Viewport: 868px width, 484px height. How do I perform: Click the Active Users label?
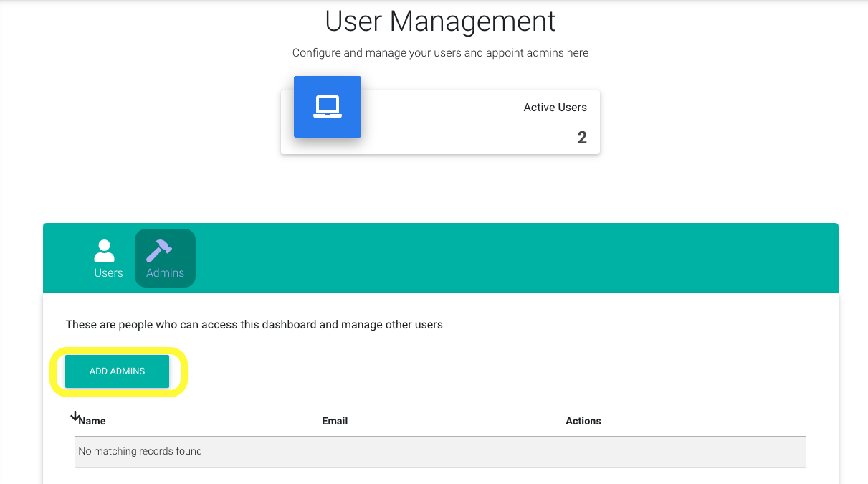click(555, 108)
